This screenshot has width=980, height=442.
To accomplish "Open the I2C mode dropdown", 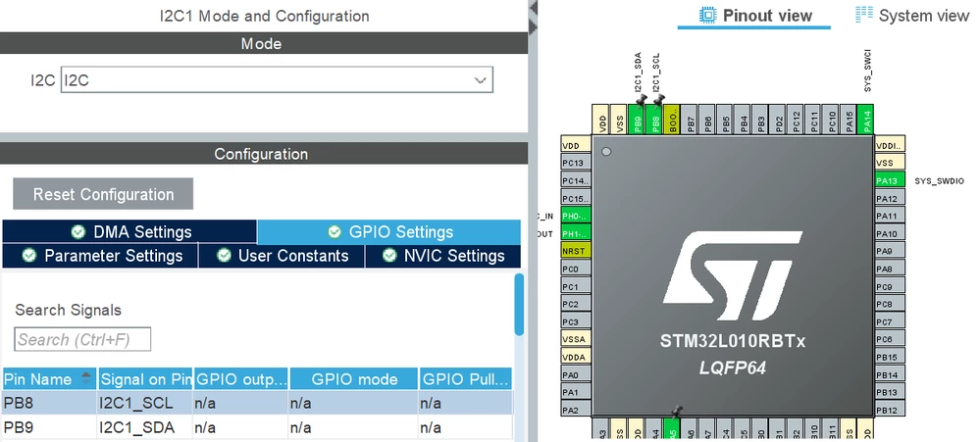I will 277,80.
